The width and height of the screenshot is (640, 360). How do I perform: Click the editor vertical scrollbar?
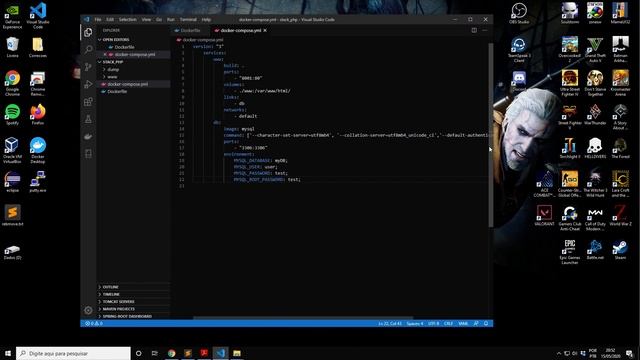tap(491, 135)
